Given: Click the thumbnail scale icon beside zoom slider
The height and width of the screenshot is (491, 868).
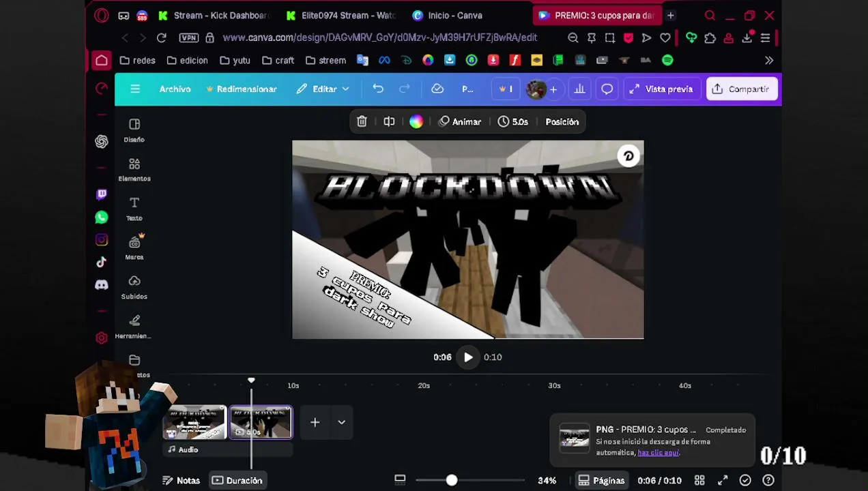Looking at the screenshot, I should click(x=400, y=481).
